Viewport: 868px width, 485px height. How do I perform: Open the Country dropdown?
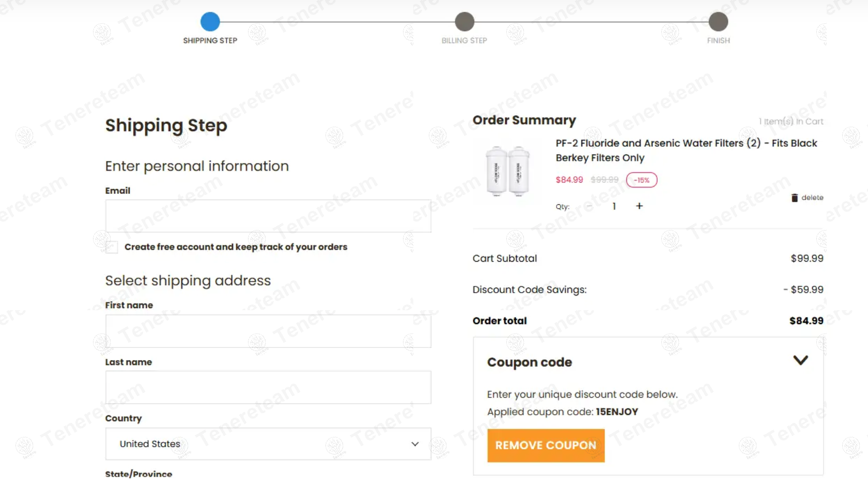(268, 444)
